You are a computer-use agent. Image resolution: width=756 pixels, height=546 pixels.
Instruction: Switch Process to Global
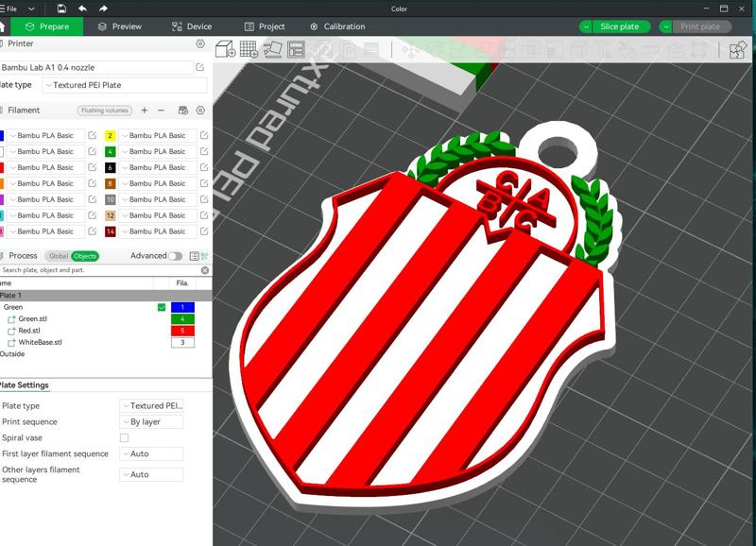click(59, 256)
